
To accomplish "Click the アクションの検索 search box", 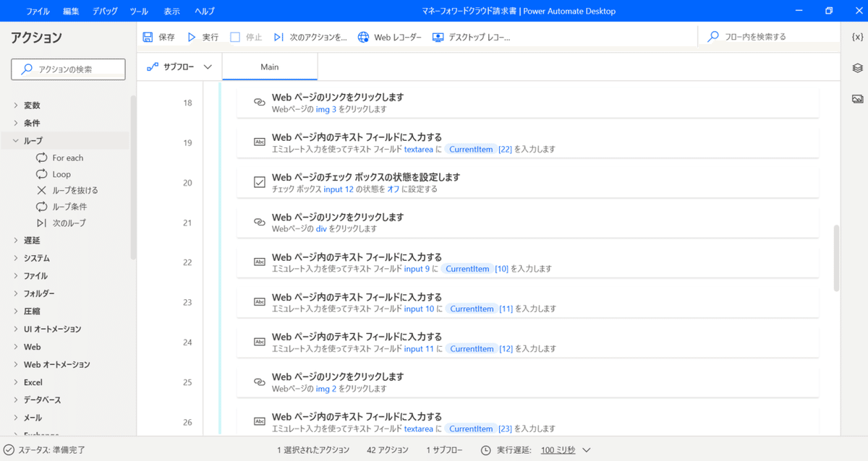I will tap(68, 69).
